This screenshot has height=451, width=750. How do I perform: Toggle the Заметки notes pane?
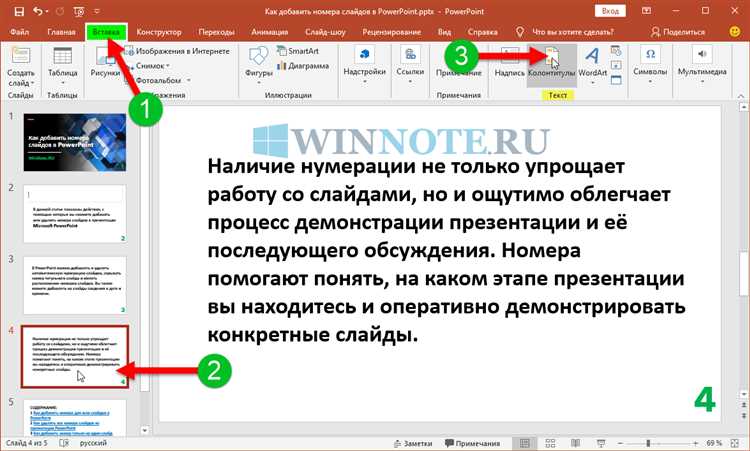click(x=413, y=443)
